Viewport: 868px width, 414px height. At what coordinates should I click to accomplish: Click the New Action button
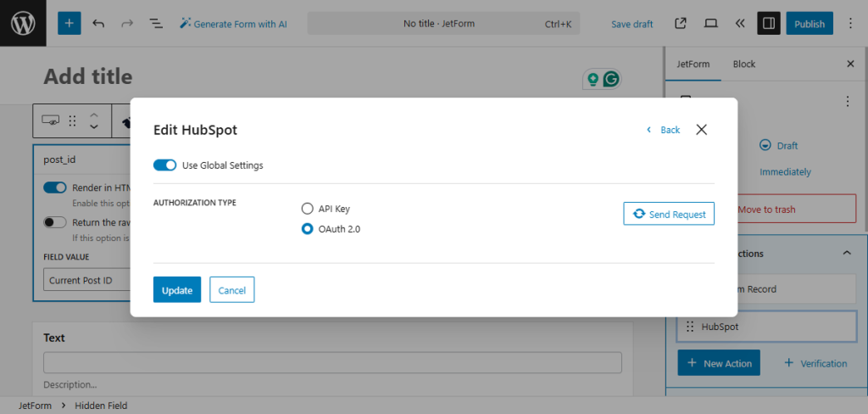click(x=719, y=363)
